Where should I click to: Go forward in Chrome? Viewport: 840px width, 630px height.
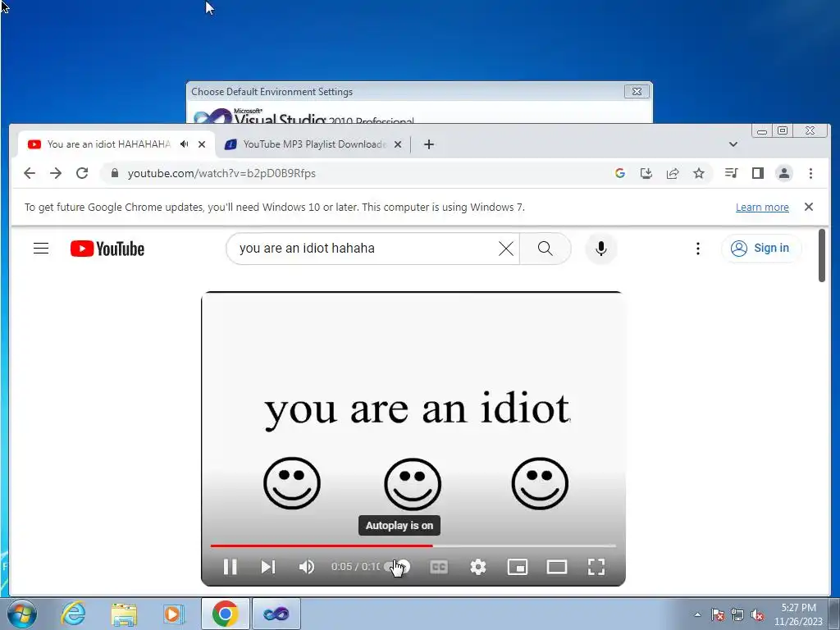[x=56, y=173]
